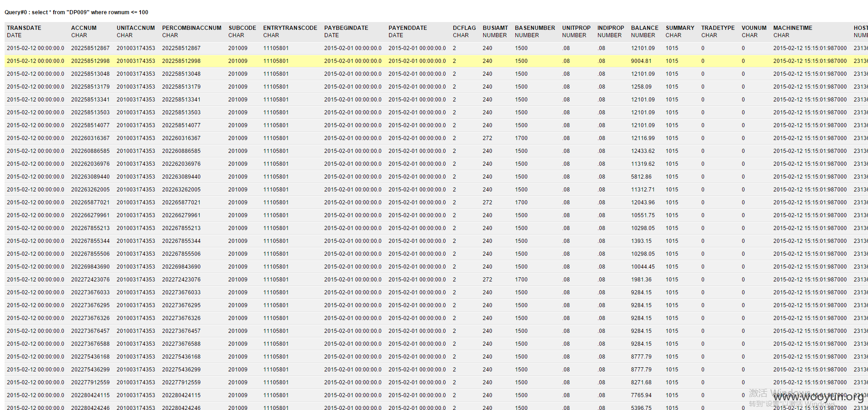
Task: Click balance value 11319.62
Action: click(643, 164)
